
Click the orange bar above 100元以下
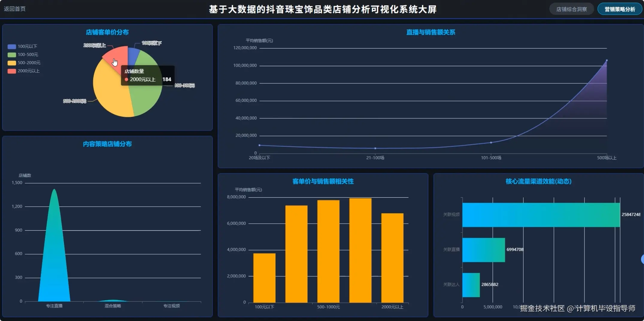point(264,278)
